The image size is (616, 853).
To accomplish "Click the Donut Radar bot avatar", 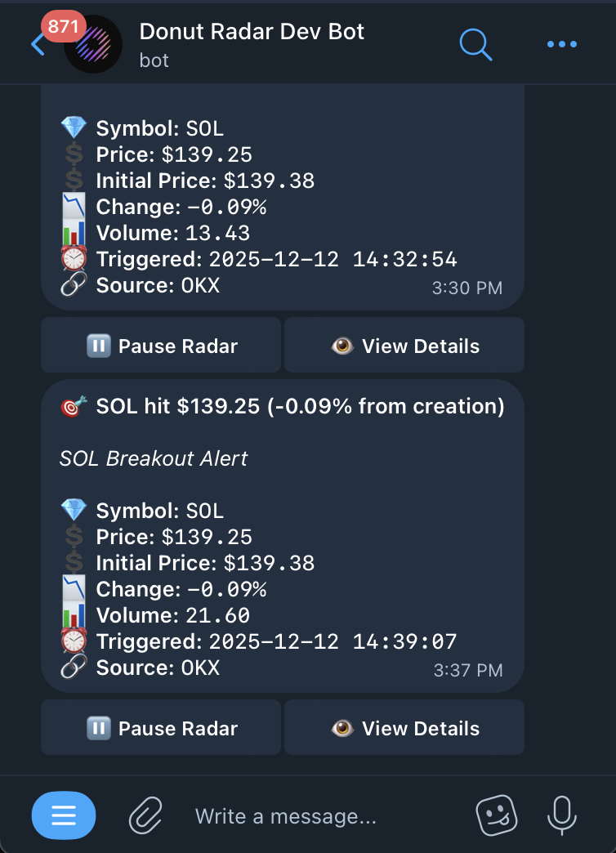I will (x=93, y=45).
